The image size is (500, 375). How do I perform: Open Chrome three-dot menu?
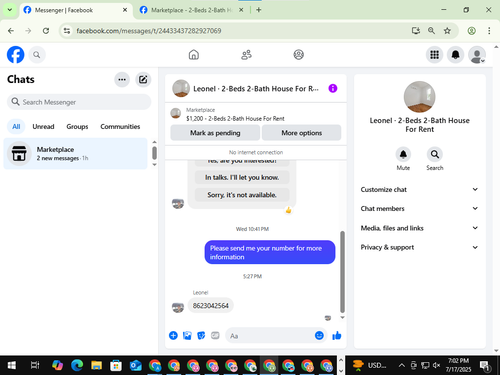[x=489, y=31]
